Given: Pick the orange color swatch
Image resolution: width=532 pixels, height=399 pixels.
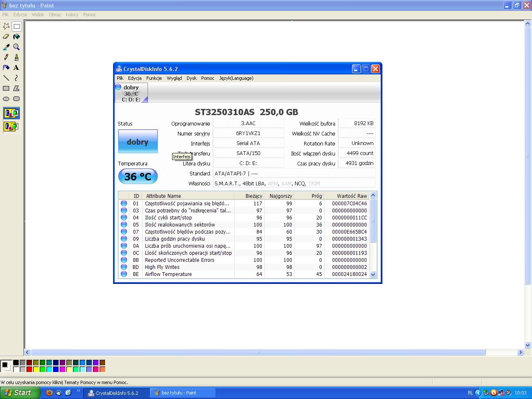Looking at the screenshot, I should coord(102,369).
